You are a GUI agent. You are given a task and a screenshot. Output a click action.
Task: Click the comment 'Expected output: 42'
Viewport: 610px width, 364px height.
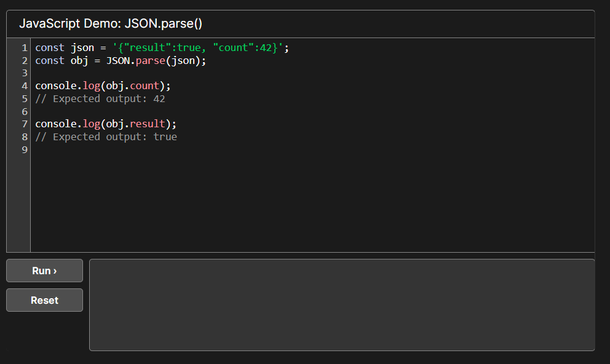click(100, 99)
